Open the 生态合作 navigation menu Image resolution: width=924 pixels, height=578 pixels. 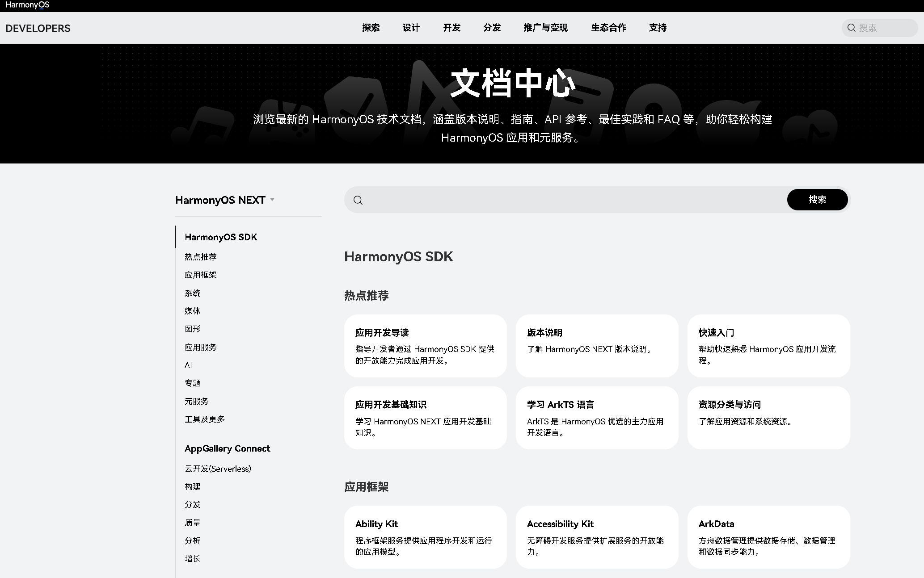tap(608, 28)
